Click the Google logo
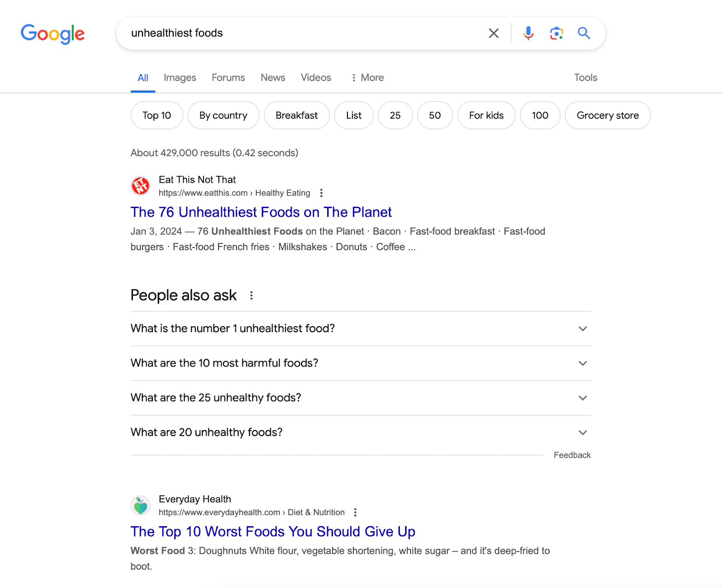The height and width of the screenshot is (588, 722). click(52, 34)
